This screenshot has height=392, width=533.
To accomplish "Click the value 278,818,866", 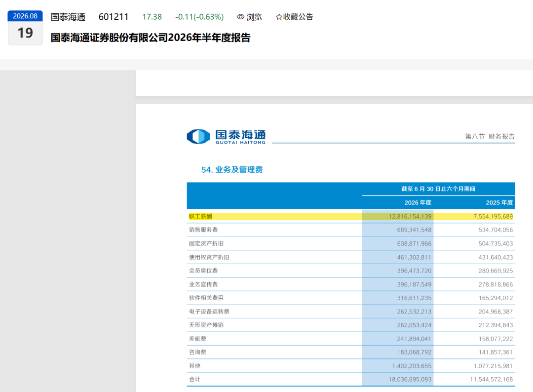I will 495,284.
